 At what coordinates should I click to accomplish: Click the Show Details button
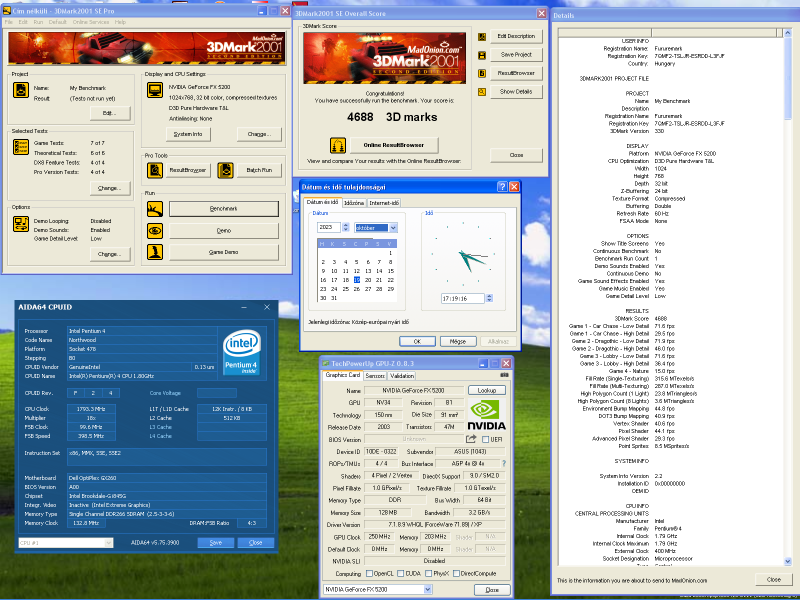tap(516, 92)
